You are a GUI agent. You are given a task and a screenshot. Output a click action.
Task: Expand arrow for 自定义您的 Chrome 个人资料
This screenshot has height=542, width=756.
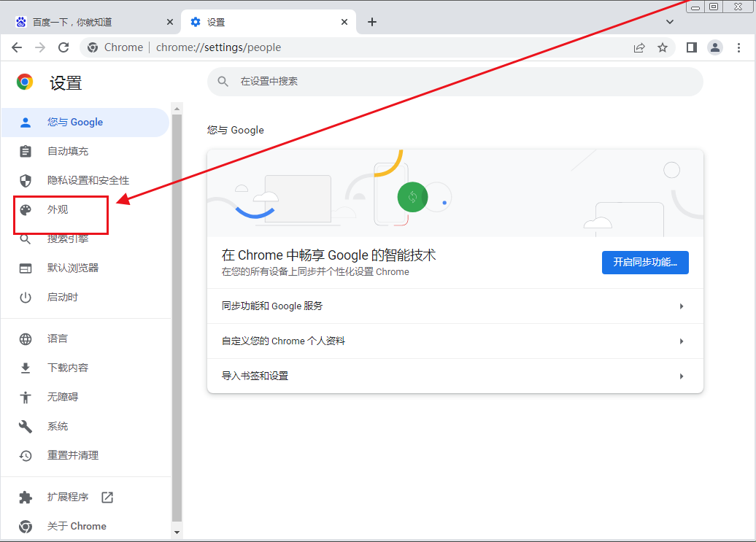point(682,341)
